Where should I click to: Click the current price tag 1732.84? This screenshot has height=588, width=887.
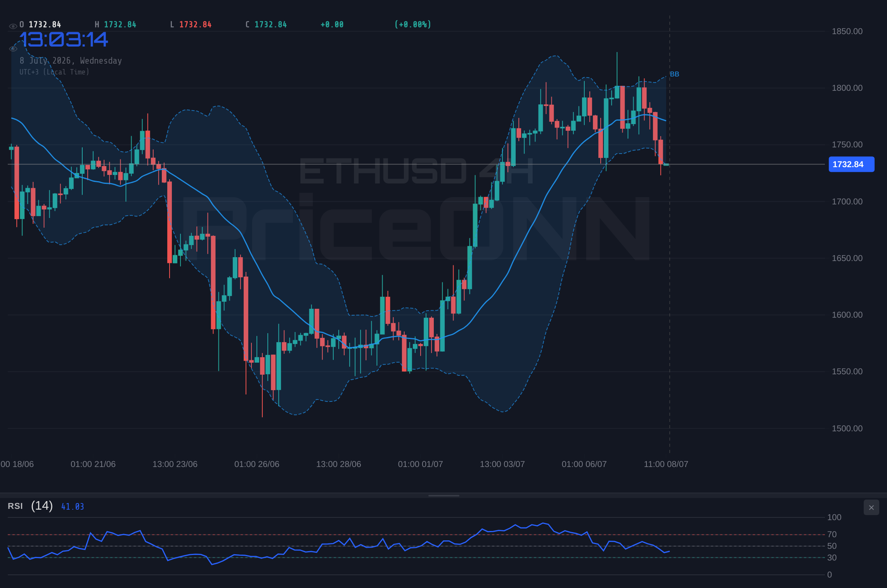851,164
